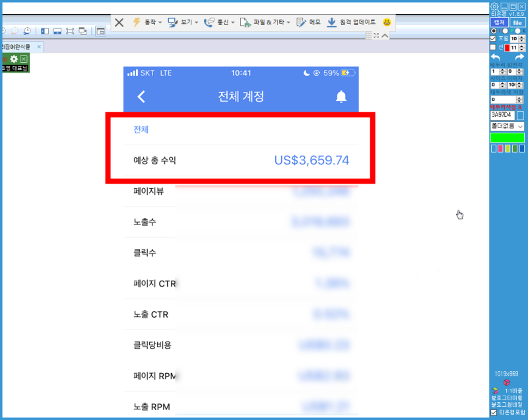The width and height of the screenshot is (528, 420).
Task: Click the file button
Action: pos(517,22)
